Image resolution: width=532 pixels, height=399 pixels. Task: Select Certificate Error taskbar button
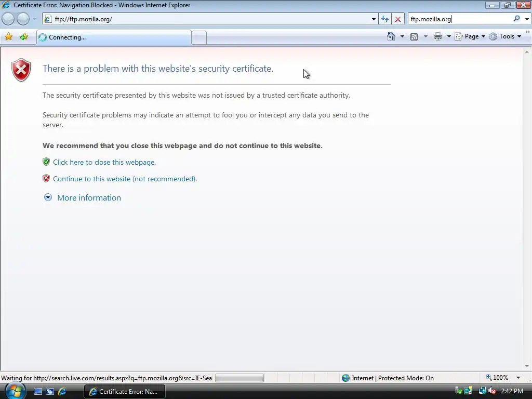(x=125, y=392)
